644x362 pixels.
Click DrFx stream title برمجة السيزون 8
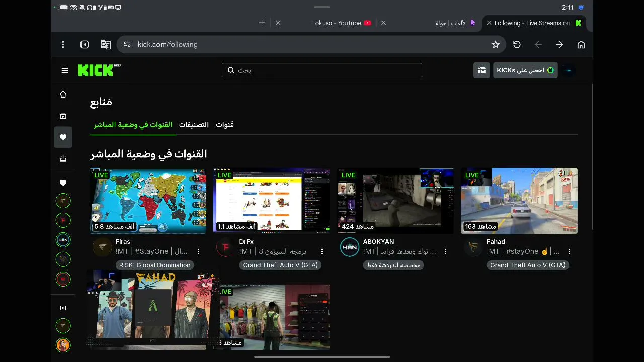[x=273, y=251]
